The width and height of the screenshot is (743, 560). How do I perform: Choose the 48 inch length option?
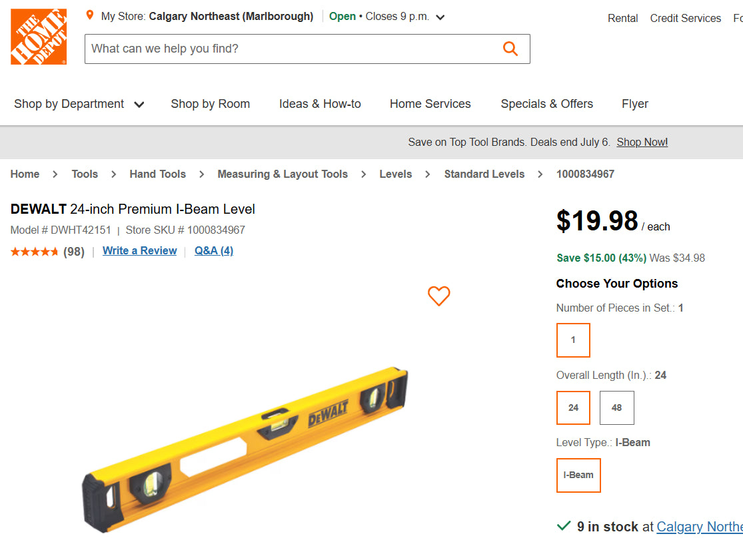(x=616, y=408)
